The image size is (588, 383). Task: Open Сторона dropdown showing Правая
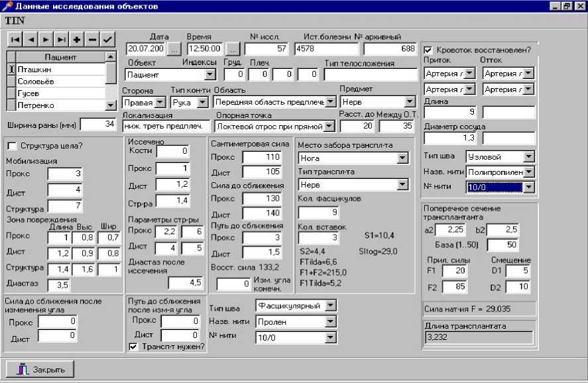(160, 102)
